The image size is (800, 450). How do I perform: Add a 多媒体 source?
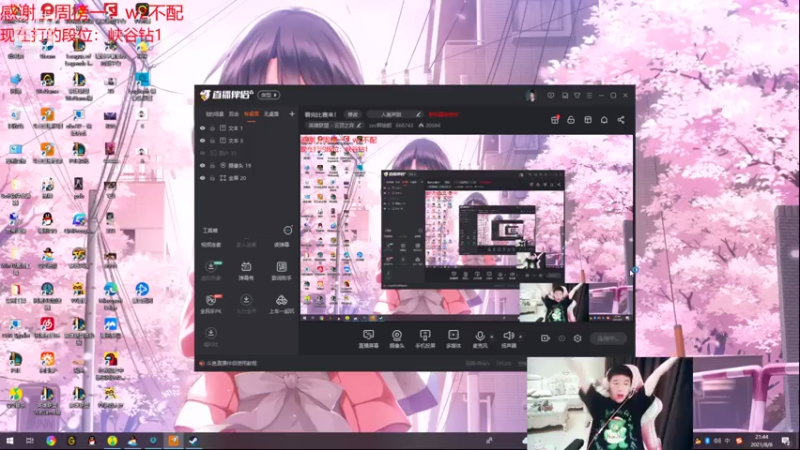click(453, 339)
